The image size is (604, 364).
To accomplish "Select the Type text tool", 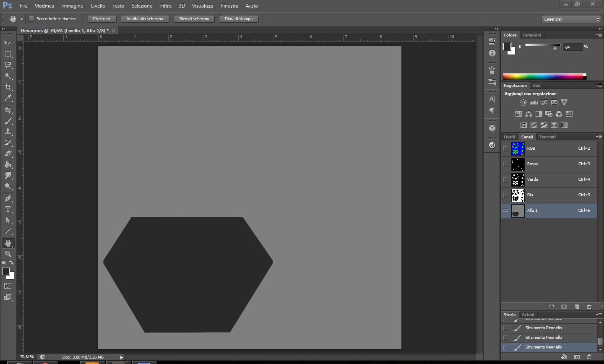I will (x=8, y=209).
